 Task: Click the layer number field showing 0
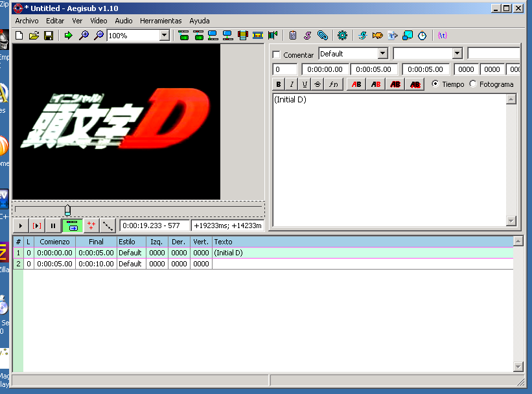(x=285, y=69)
